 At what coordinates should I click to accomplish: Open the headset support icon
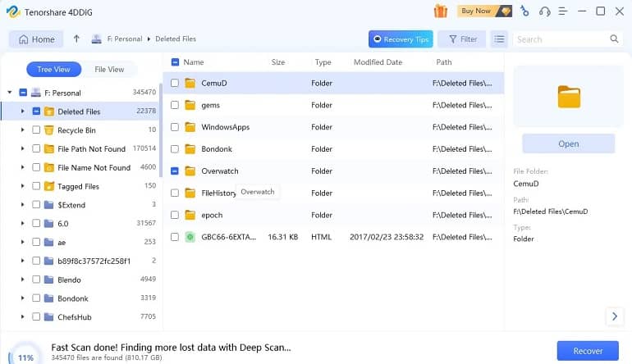pyautogui.click(x=544, y=11)
